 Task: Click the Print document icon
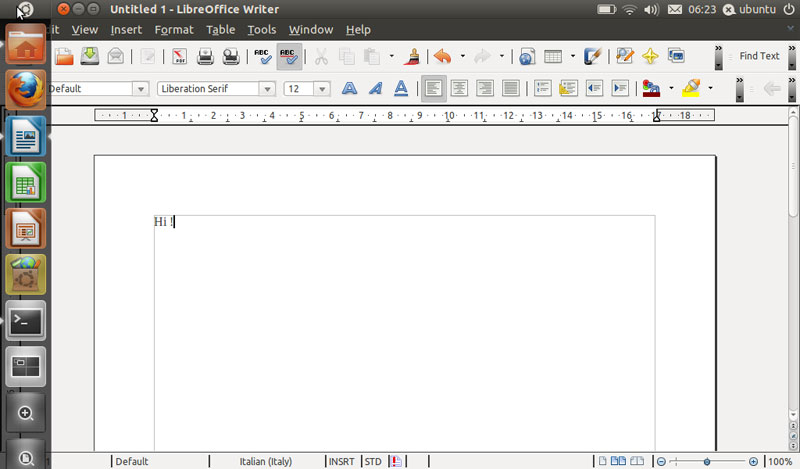(x=206, y=57)
